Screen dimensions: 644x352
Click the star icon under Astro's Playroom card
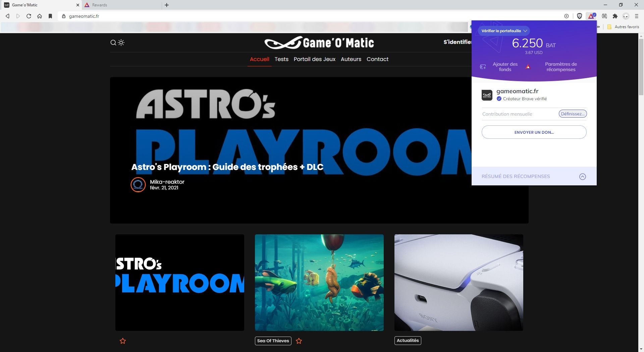pyautogui.click(x=123, y=341)
